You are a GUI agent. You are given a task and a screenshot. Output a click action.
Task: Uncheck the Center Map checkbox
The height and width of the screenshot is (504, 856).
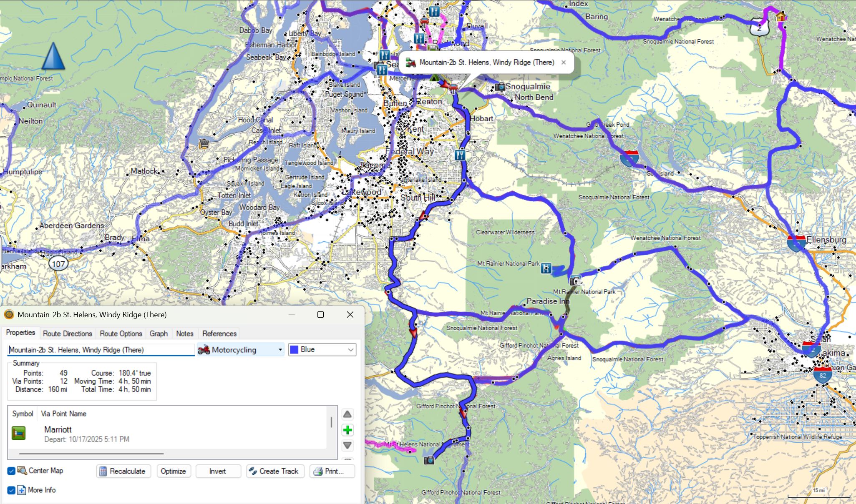pos(11,471)
